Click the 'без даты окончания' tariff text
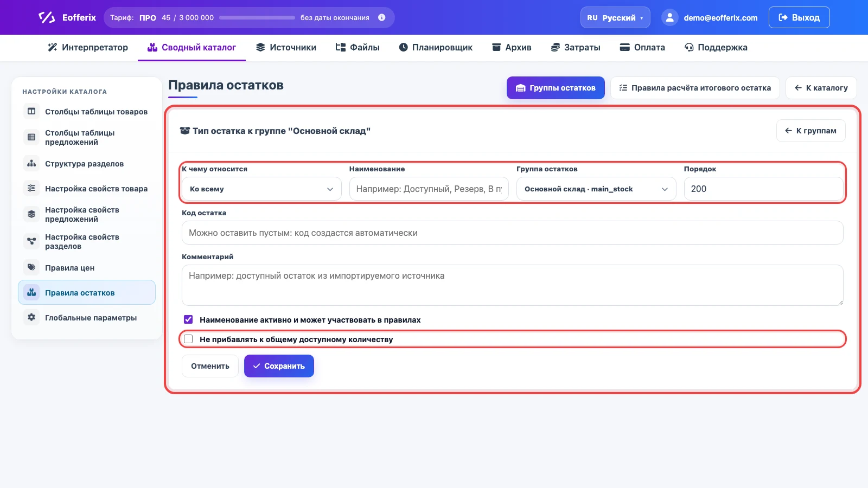This screenshot has height=488, width=868. (x=335, y=17)
